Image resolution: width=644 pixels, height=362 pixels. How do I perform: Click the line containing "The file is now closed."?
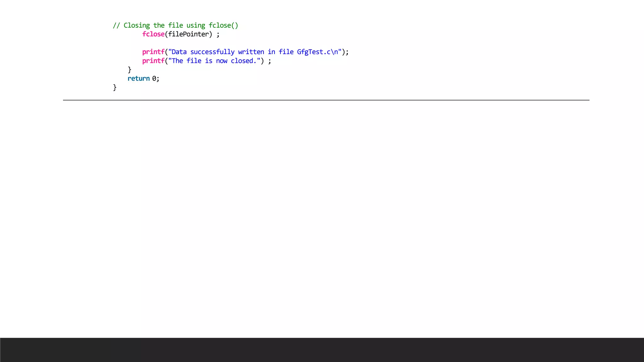[207, 61]
